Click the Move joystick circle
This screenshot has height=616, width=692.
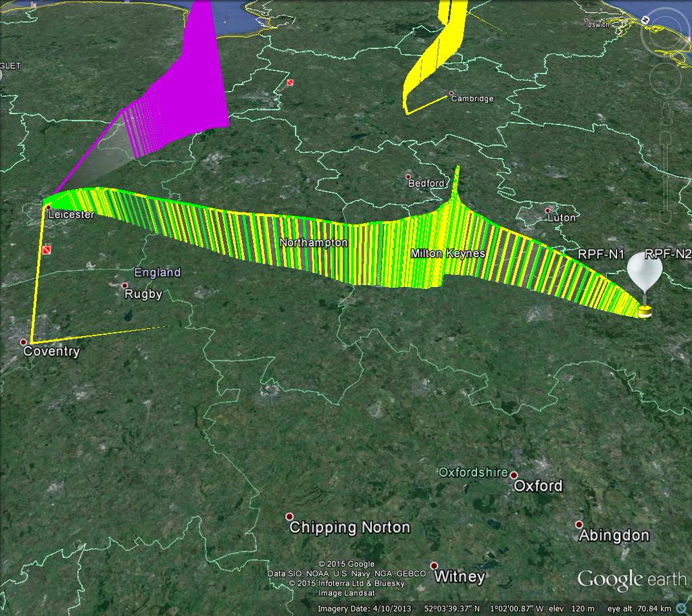[666, 80]
